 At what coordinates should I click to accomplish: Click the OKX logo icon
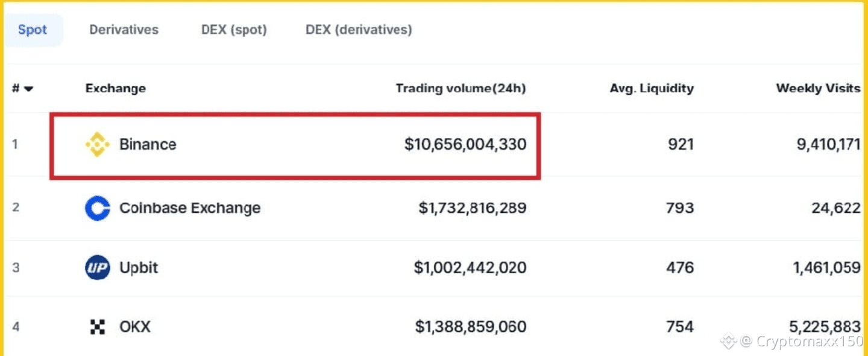click(97, 327)
